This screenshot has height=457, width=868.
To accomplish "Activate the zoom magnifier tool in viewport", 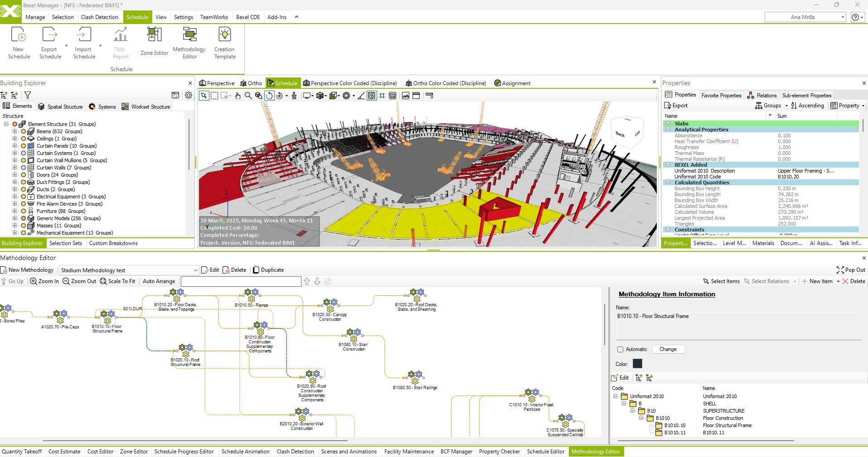I will tap(248, 96).
